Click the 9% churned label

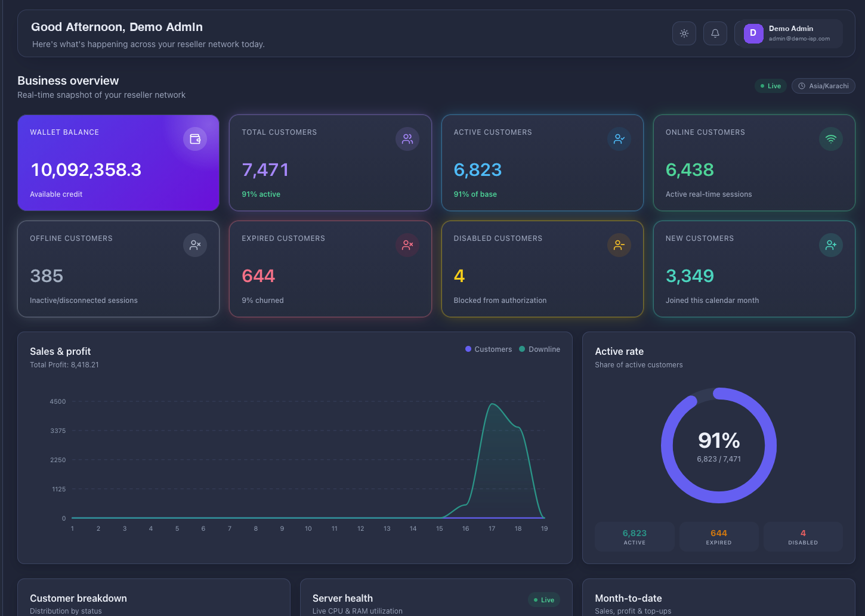[x=262, y=301]
